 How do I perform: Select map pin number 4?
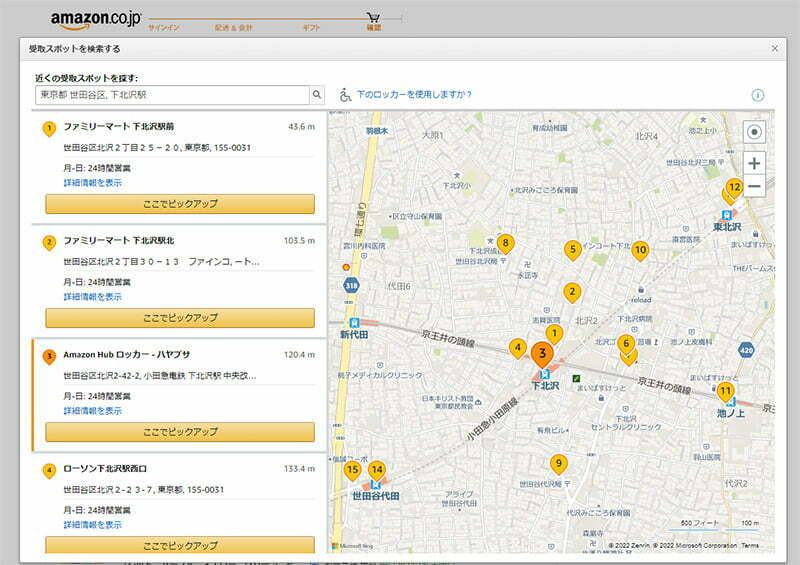[x=517, y=349]
